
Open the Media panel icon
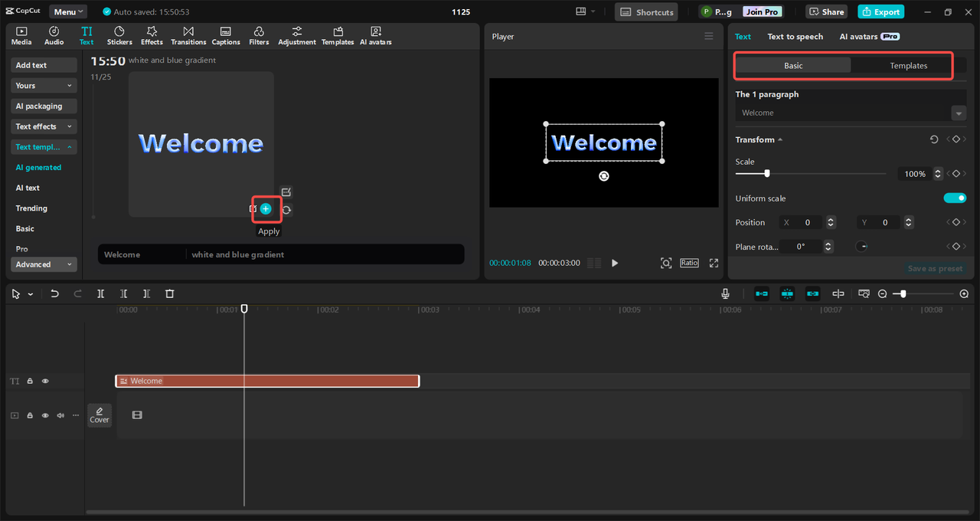click(x=21, y=31)
